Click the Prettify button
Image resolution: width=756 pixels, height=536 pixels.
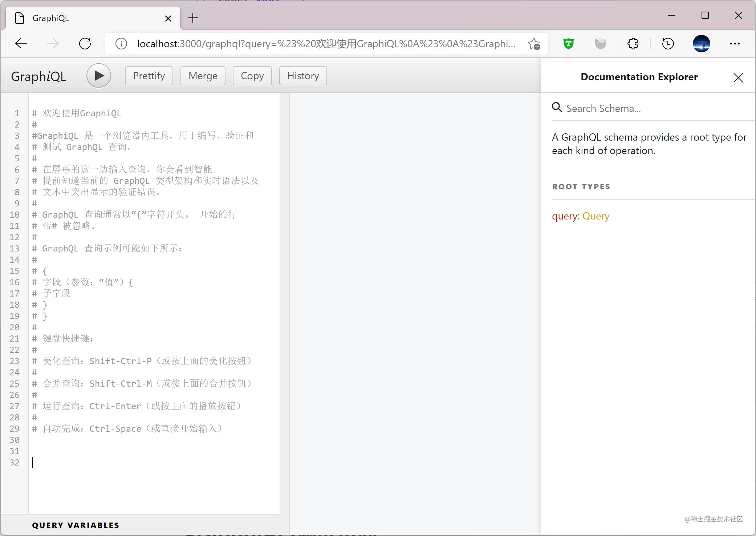tap(149, 76)
